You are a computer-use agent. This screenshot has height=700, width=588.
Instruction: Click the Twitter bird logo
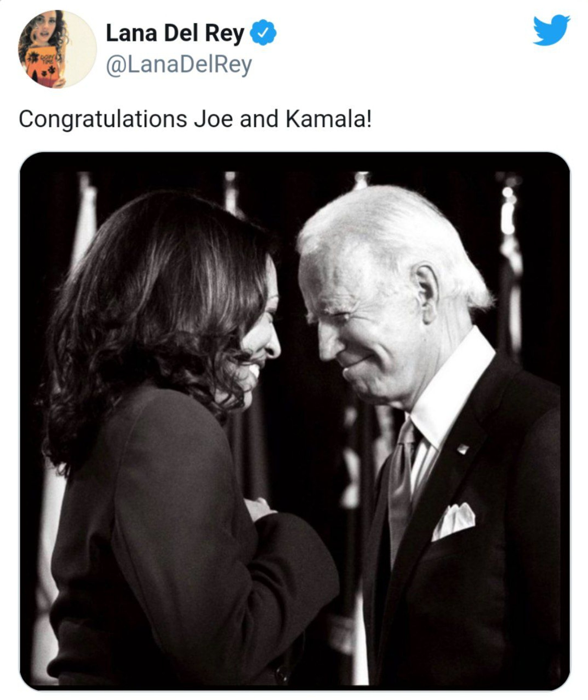tap(551, 30)
